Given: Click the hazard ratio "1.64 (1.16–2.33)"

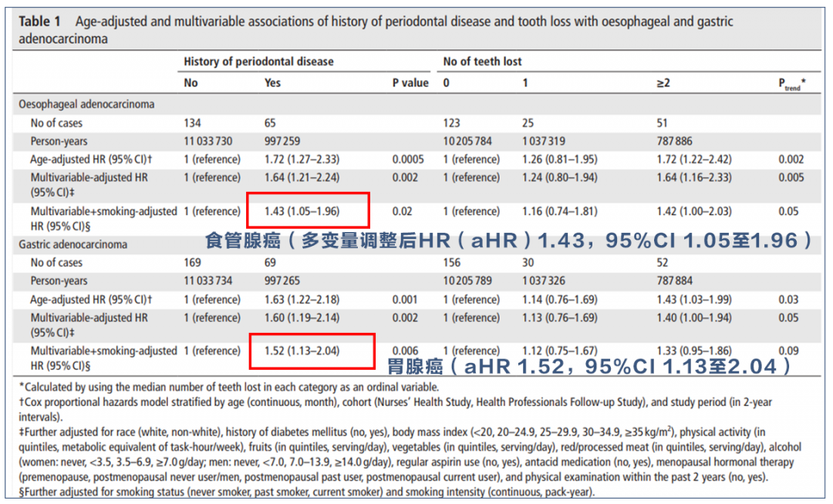Looking at the screenshot, I should (694, 177).
